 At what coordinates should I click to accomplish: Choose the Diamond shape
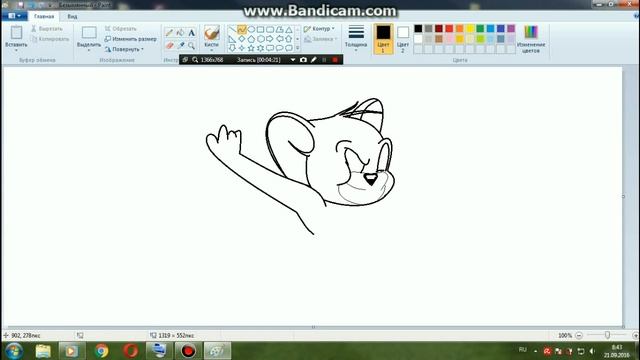(242, 39)
